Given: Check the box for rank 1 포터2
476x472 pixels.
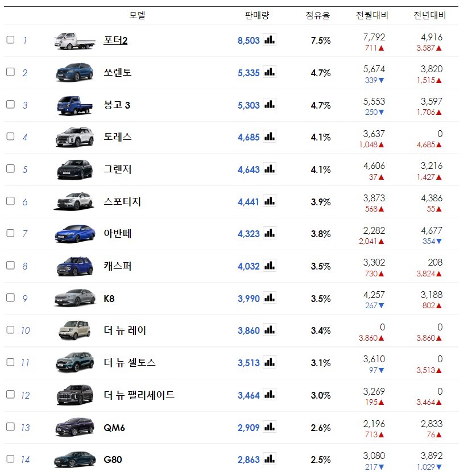Looking at the screenshot, I should pyautogui.click(x=10, y=40).
